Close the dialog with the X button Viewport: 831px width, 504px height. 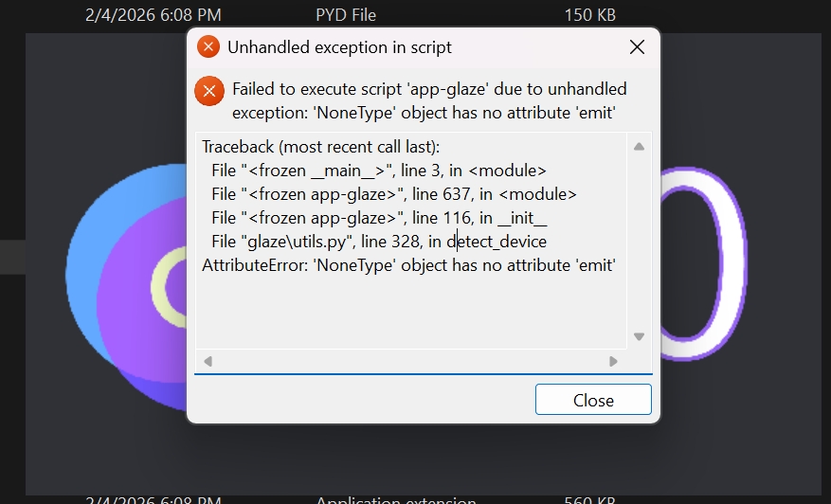[637, 47]
